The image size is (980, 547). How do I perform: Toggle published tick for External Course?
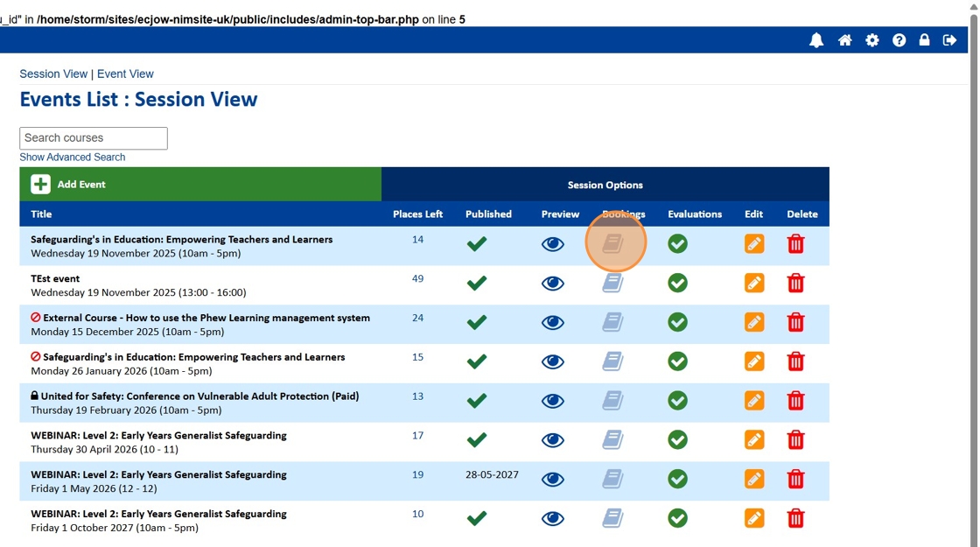[477, 323]
